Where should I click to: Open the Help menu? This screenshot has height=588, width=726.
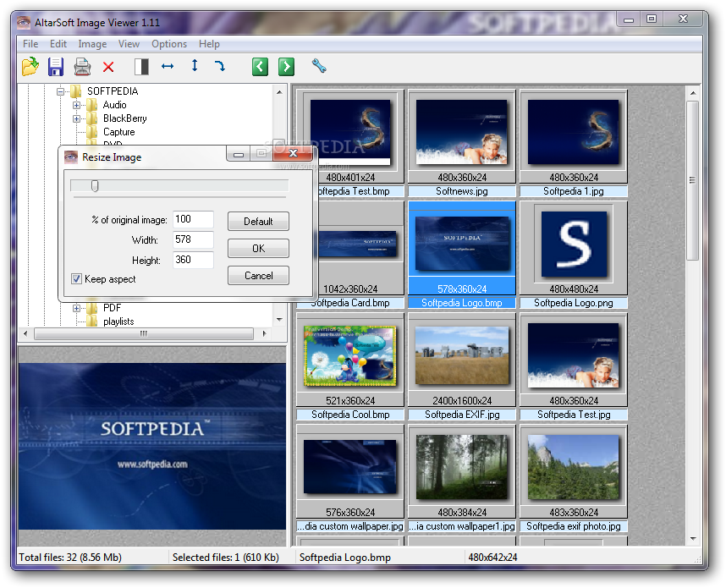[209, 44]
